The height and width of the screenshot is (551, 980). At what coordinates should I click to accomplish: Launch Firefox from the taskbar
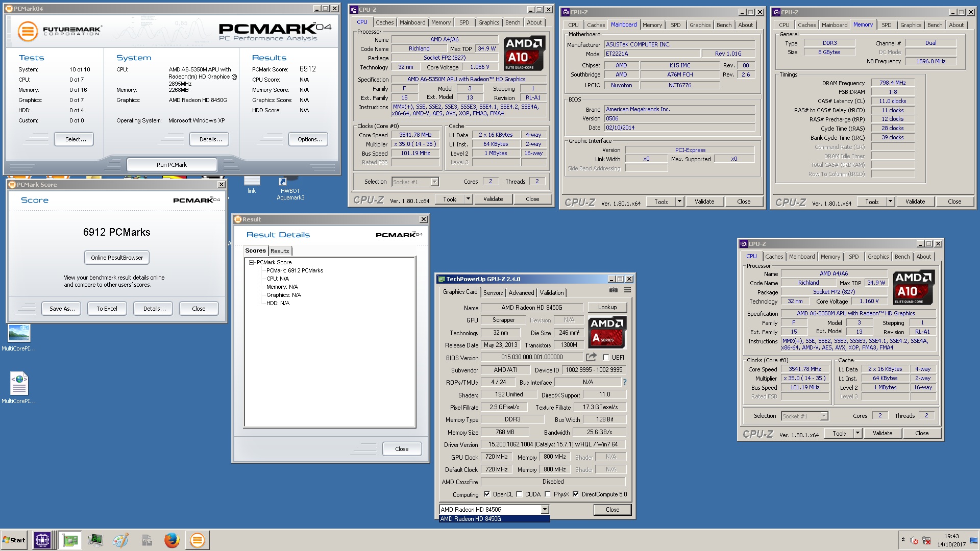point(171,540)
